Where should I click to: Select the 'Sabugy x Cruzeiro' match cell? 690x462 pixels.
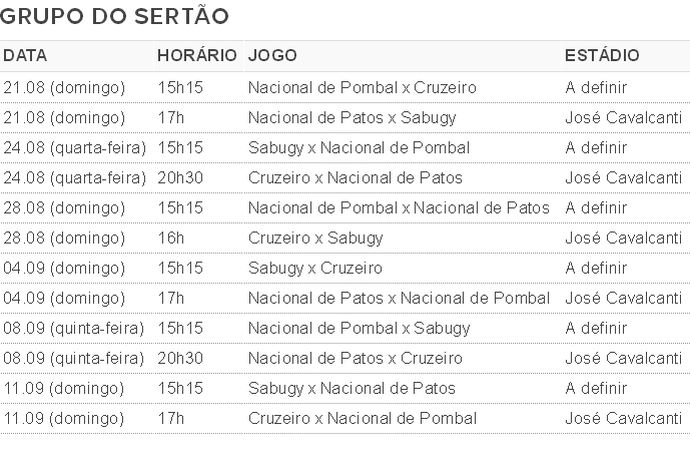[x=315, y=268]
